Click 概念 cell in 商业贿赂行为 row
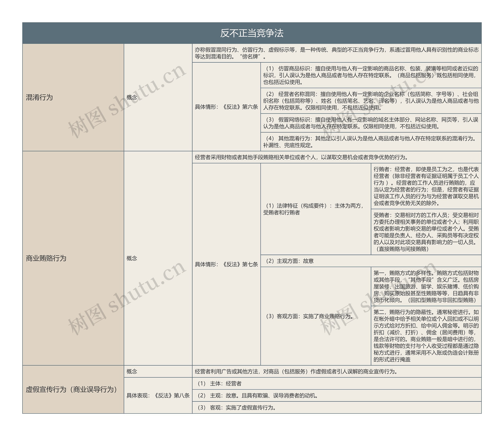 click(158, 258)
